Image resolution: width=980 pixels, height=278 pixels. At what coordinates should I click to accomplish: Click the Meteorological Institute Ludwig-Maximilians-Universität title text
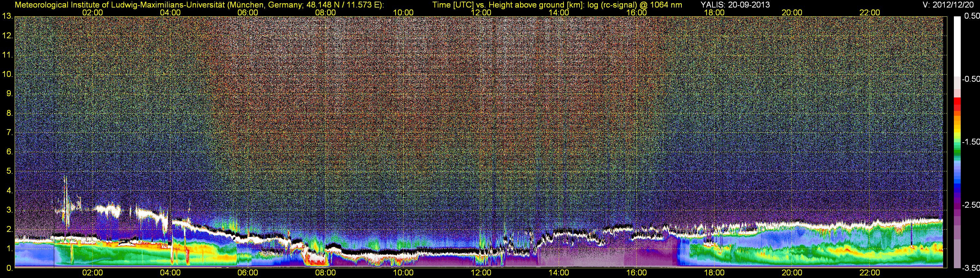[x=199, y=5]
